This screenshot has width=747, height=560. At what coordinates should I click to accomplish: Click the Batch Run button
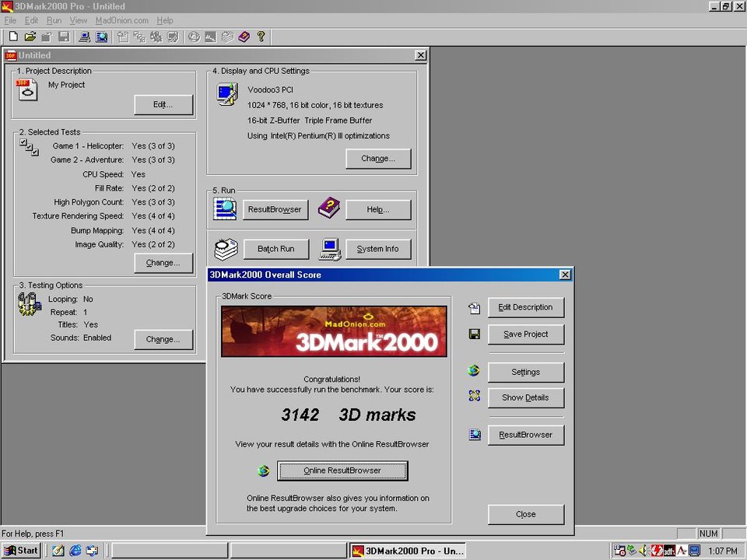click(x=276, y=249)
